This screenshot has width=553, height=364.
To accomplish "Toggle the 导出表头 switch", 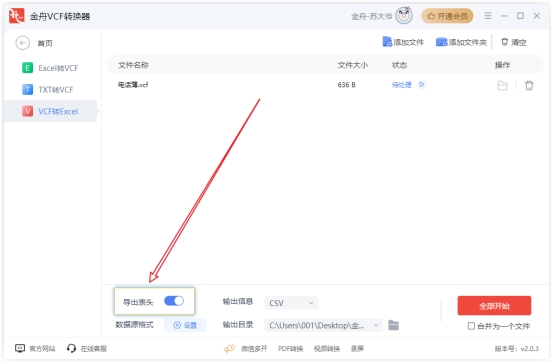I will point(174,301).
